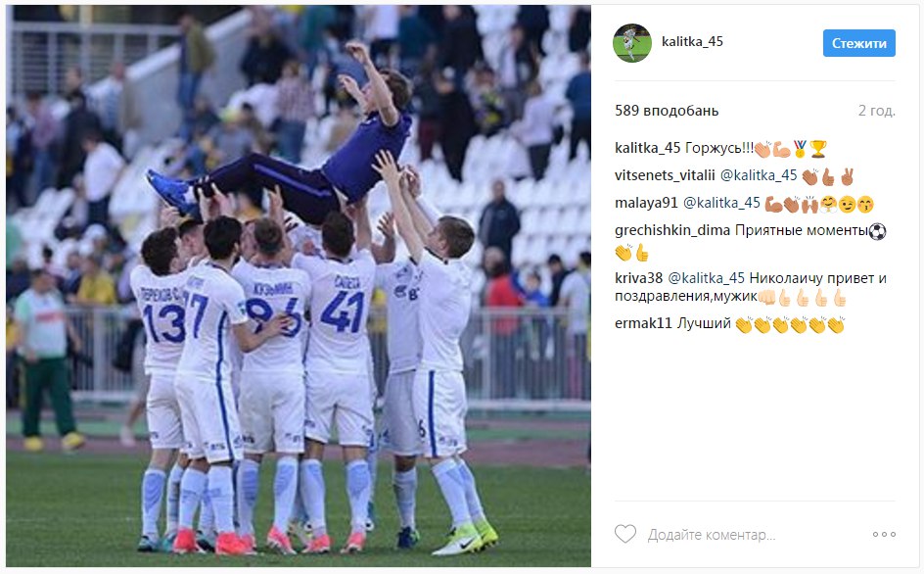Click the 2 год. timestamp

pyautogui.click(x=877, y=111)
